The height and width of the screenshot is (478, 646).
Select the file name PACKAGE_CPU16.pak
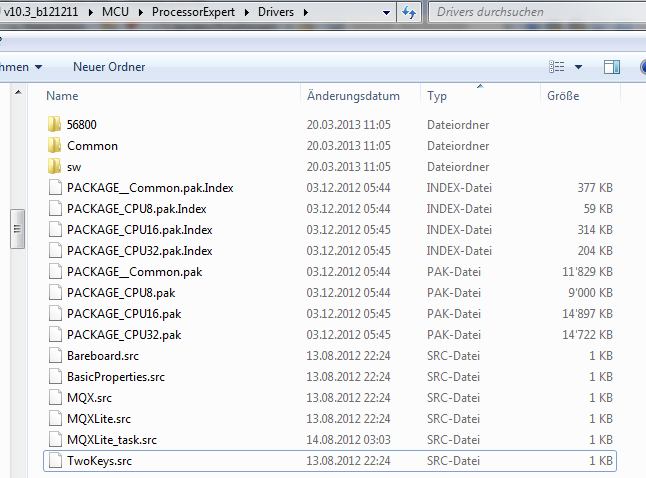[x=124, y=314]
